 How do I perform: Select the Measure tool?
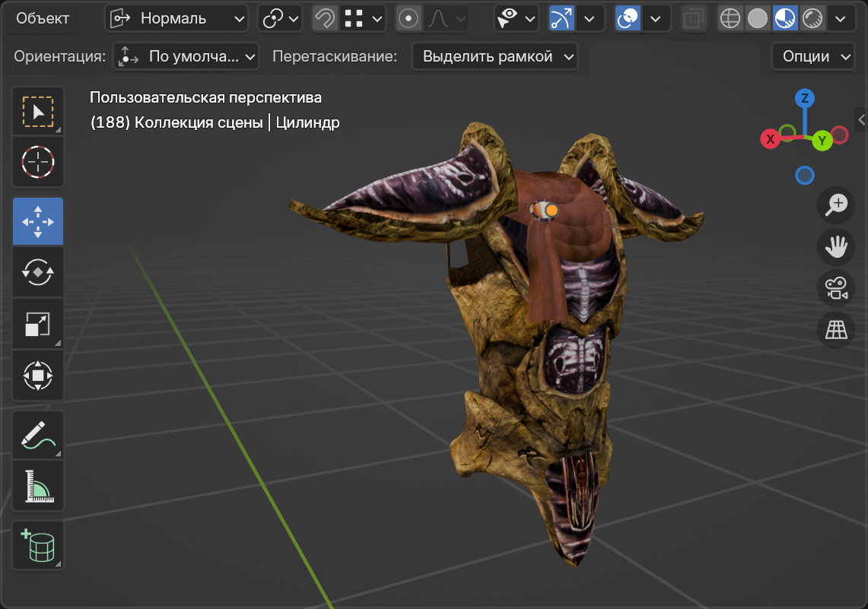38,486
